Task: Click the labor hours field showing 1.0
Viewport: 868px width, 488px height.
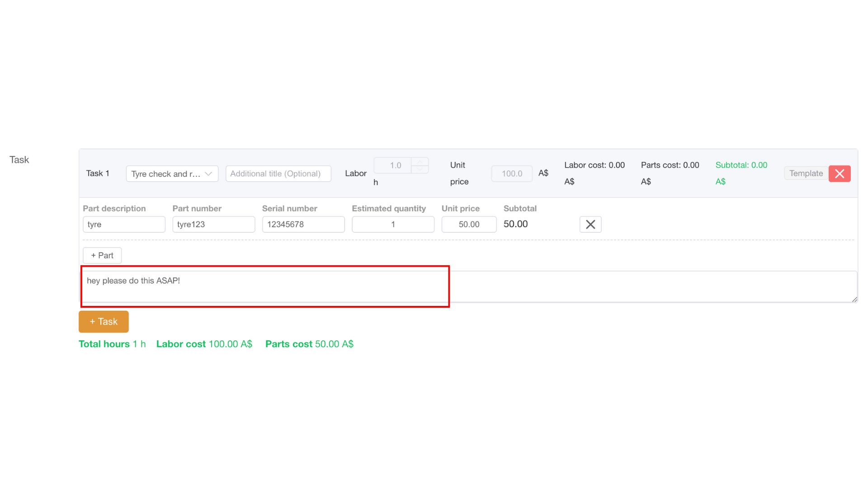Action: 393,165
